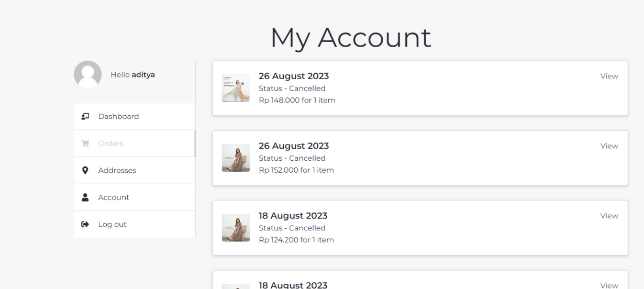The height and width of the screenshot is (289, 644).
Task: Choose Log out from the sidebar
Action: 112,225
